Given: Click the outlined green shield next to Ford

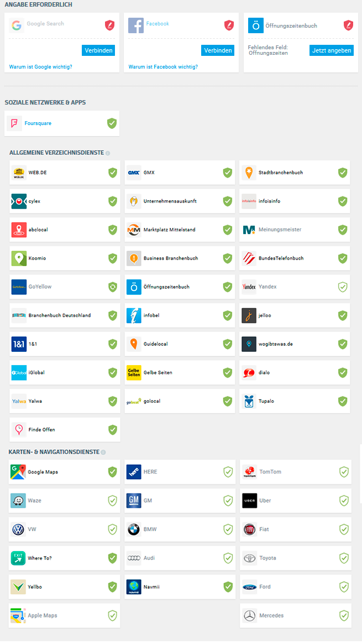Looking at the screenshot, I should pyautogui.click(x=344, y=587).
